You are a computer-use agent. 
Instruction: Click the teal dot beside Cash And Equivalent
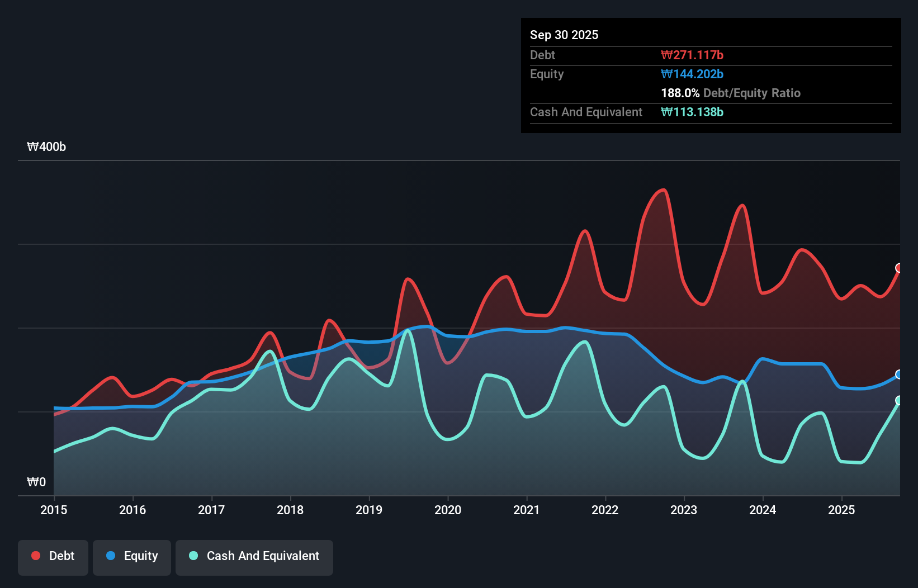point(192,556)
